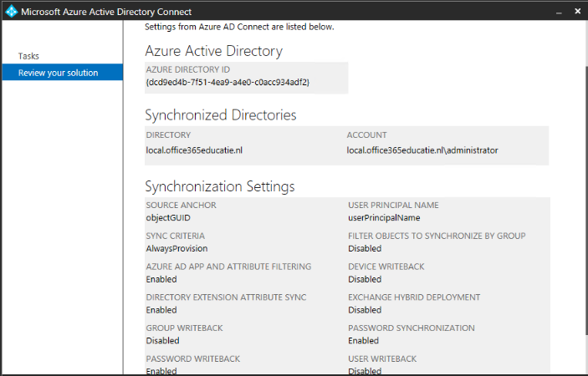Click the AlwaysProvision sync criteria value

[x=176, y=248]
